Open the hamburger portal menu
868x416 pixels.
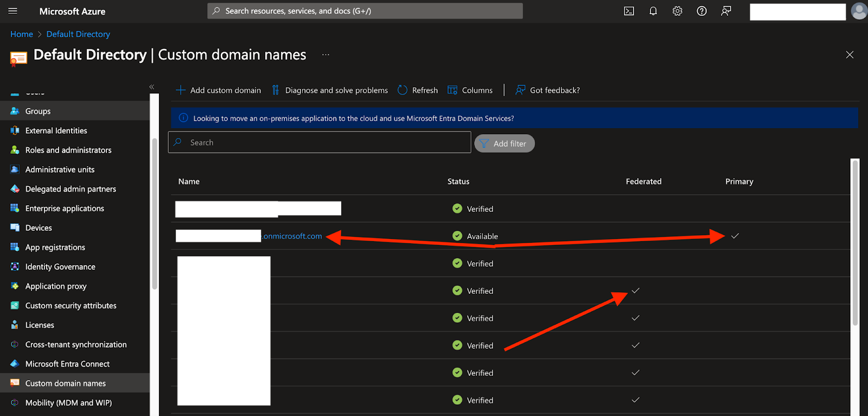tap(13, 11)
